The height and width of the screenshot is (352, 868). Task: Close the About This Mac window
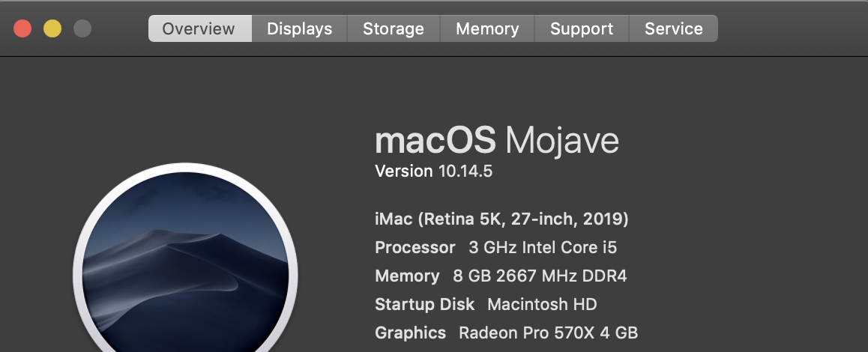pos(22,29)
